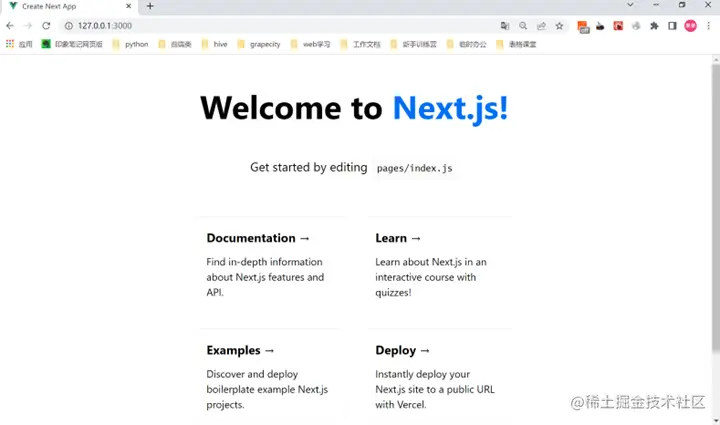Toggle the browser side panel
Screen dimensions: 720x425
tap(672, 26)
